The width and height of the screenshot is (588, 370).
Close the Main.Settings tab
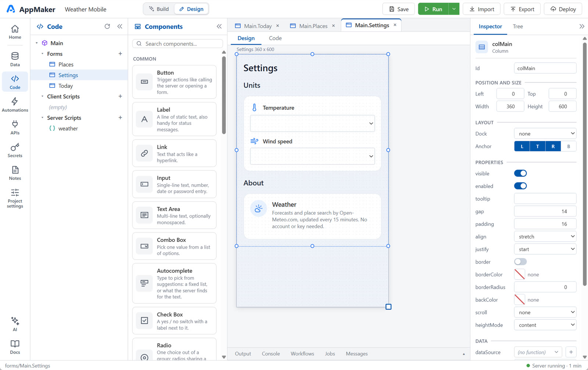395,25
